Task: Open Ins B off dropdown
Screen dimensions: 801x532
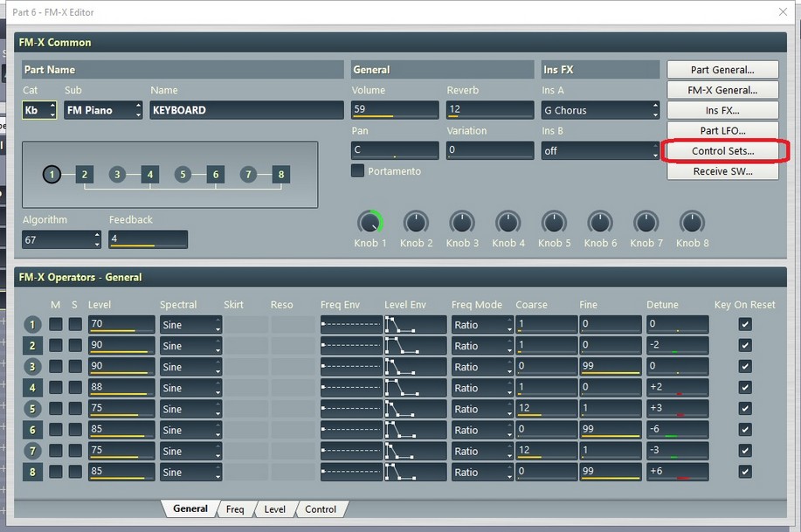Action: tap(600, 151)
